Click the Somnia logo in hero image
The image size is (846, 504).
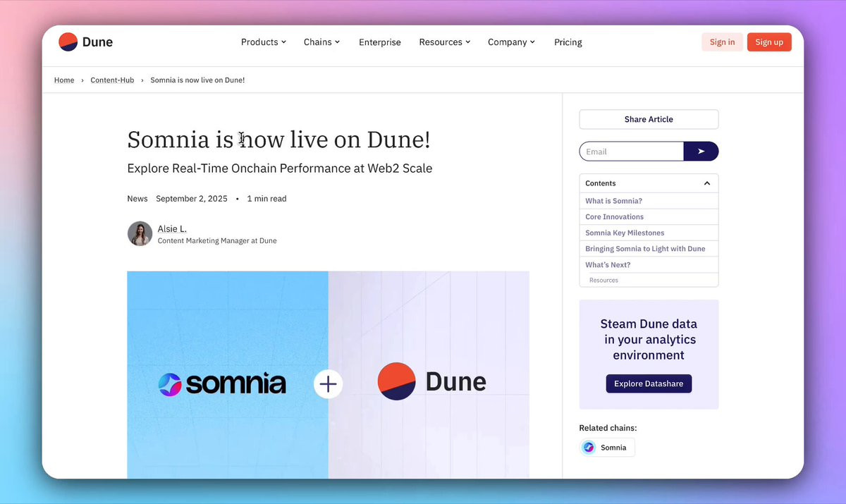[222, 384]
